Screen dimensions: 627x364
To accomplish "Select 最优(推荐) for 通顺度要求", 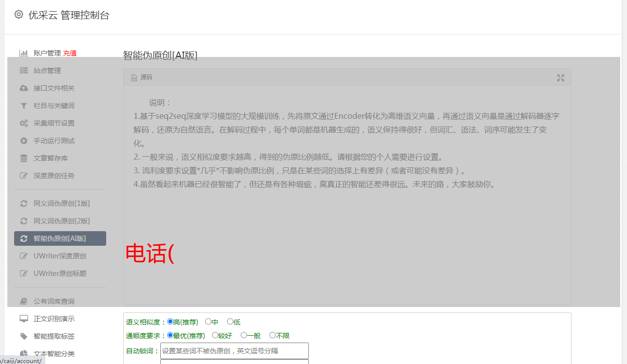I will tap(170, 335).
